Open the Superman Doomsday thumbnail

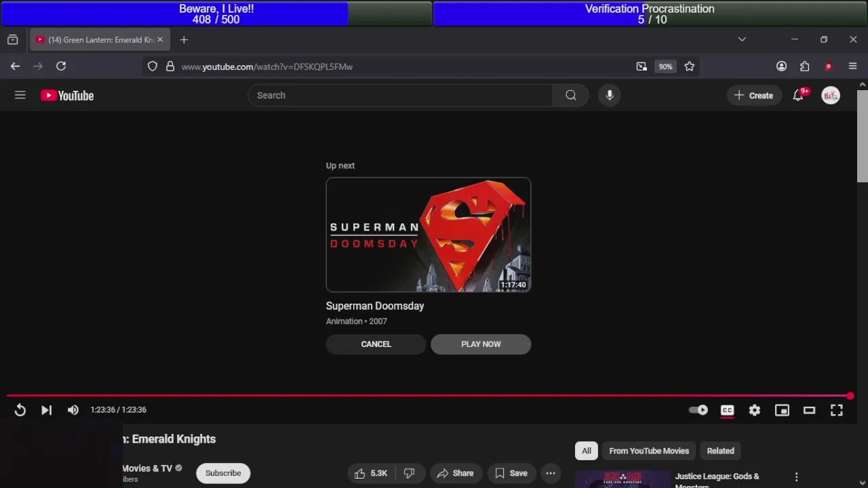(x=429, y=235)
